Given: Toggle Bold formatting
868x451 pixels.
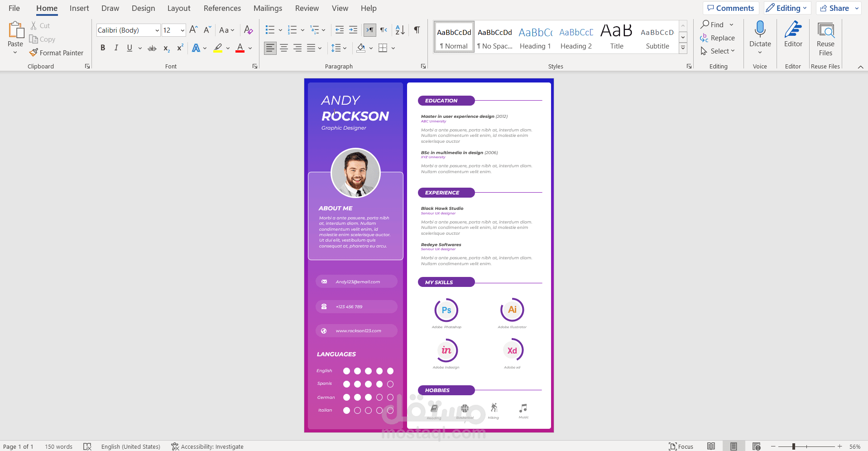Looking at the screenshot, I should tap(102, 48).
